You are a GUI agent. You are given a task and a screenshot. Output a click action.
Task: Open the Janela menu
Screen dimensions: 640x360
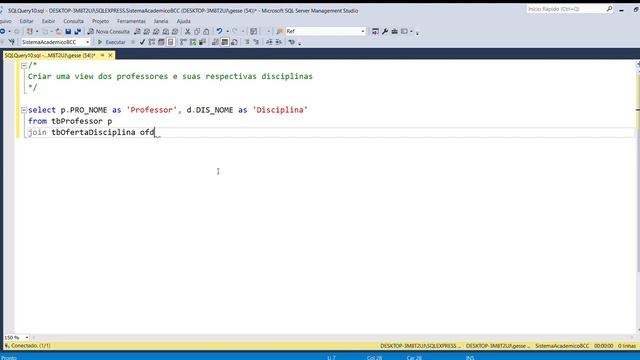[x=161, y=21]
